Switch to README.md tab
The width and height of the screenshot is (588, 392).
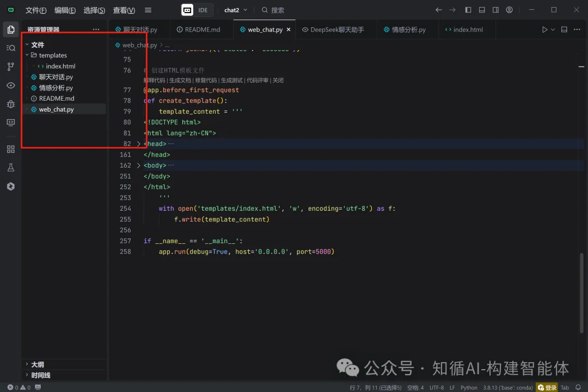click(x=198, y=29)
